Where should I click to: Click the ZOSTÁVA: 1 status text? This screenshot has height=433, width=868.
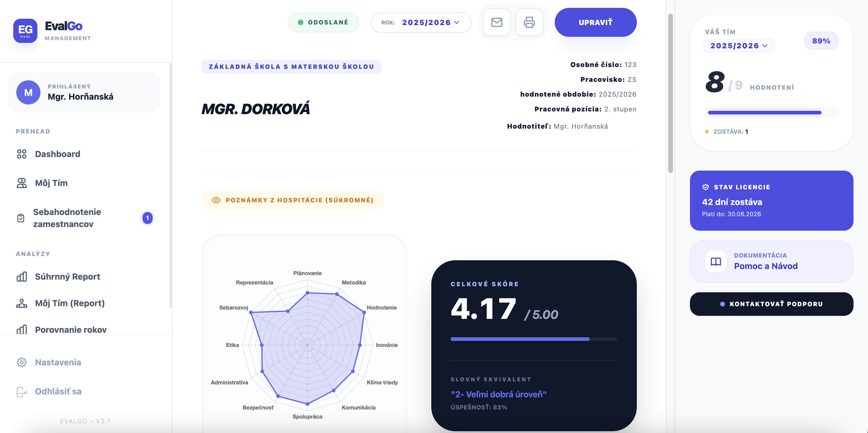click(730, 132)
